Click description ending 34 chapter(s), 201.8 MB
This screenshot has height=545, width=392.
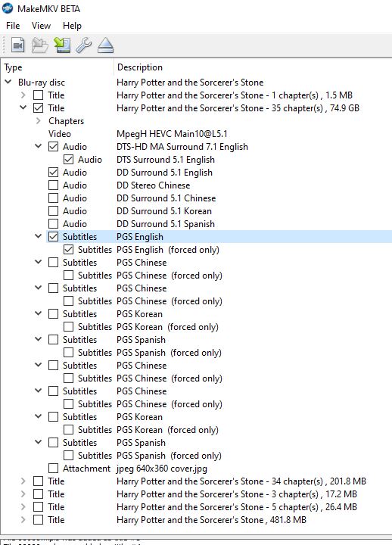click(x=241, y=481)
